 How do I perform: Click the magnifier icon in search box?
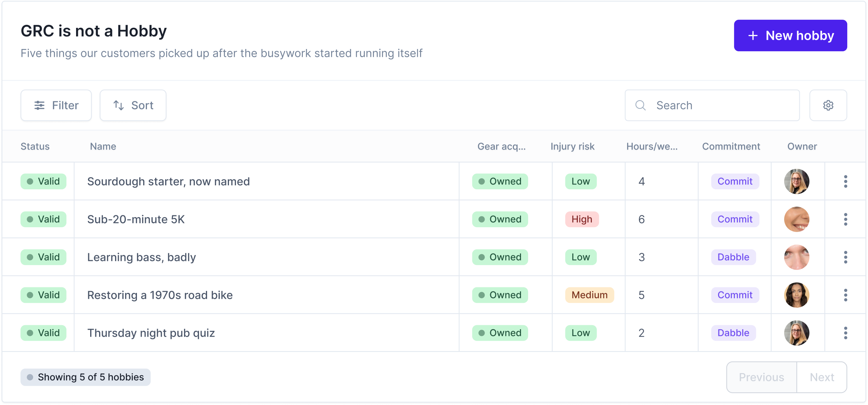coord(641,105)
